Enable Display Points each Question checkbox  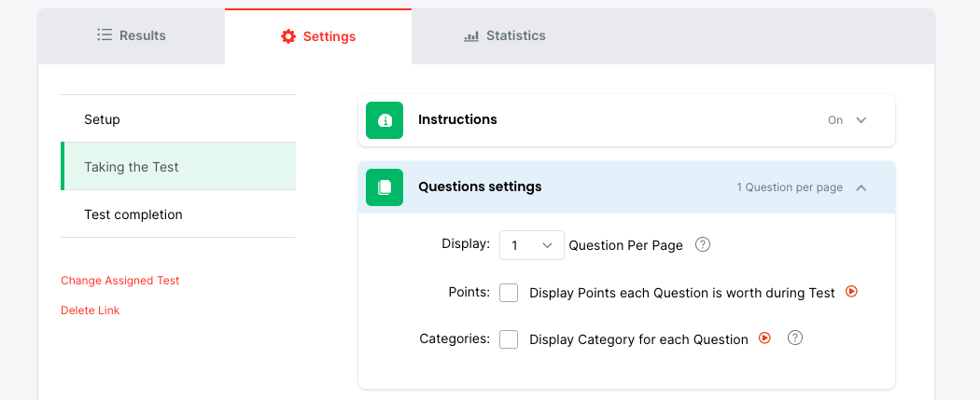pos(509,293)
